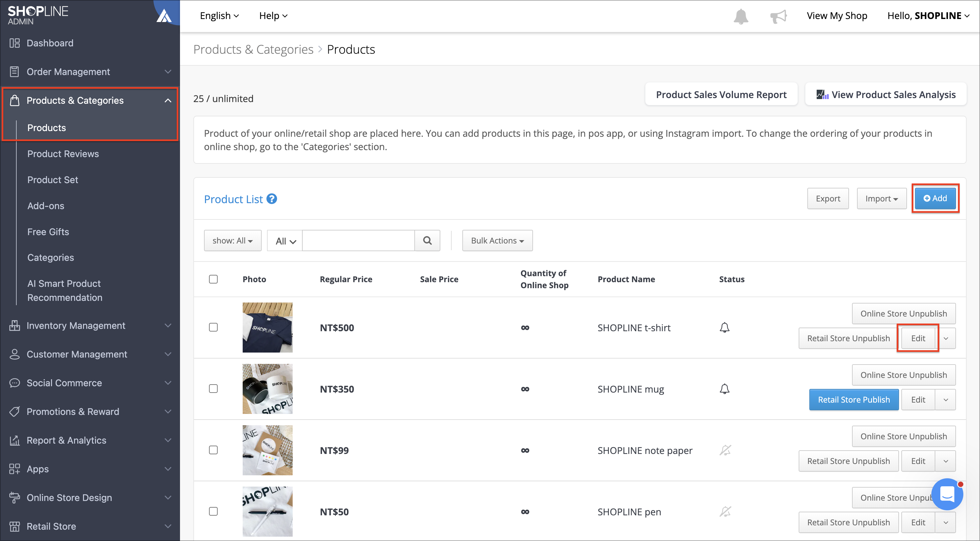Click the bell status icon for SHOPLINE t-shirt
The width and height of the screenshot is (980, 541).
pos(724,328)
